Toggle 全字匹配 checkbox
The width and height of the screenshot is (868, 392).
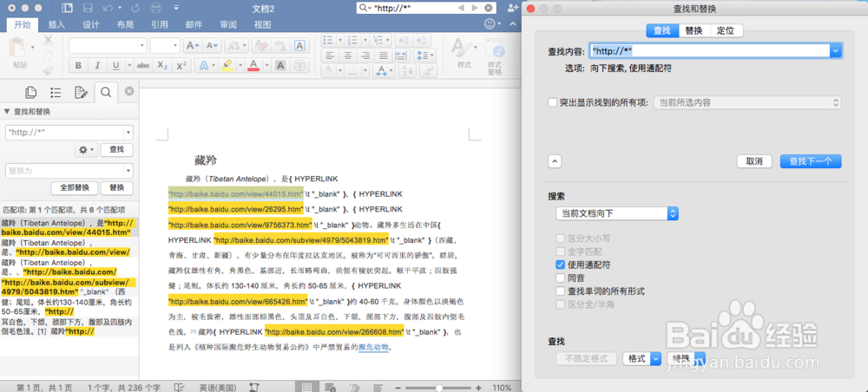[560, 252]
